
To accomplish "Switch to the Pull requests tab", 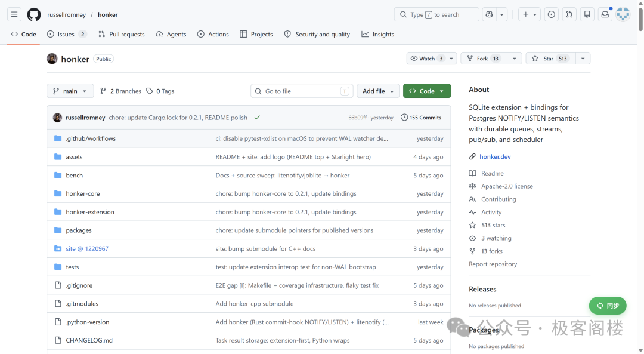I will pos(121,34).
